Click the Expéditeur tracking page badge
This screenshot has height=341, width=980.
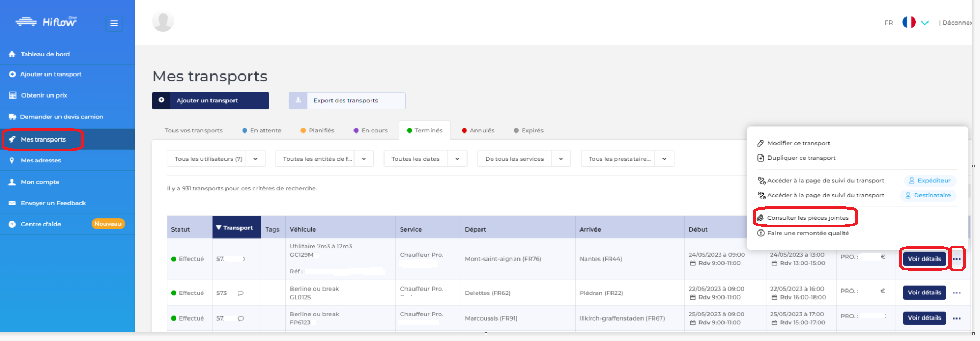tap(930, 181)
